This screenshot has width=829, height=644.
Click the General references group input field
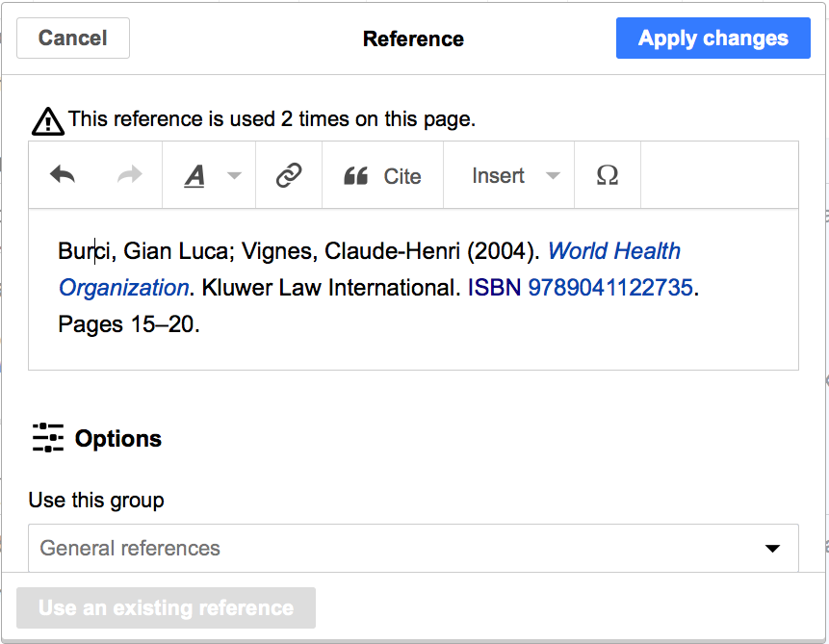point(385,548)
